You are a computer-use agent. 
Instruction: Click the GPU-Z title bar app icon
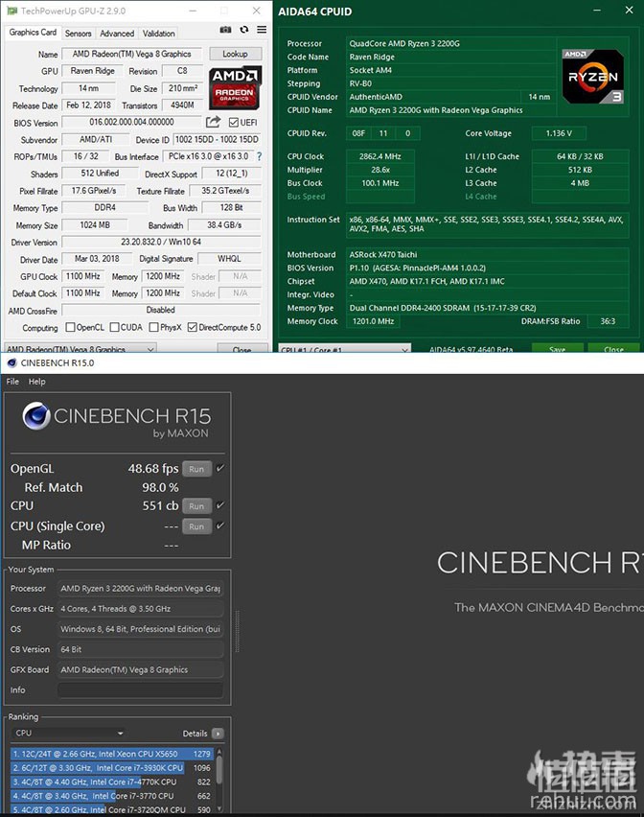pyautogui.click(x=11, y=11)
